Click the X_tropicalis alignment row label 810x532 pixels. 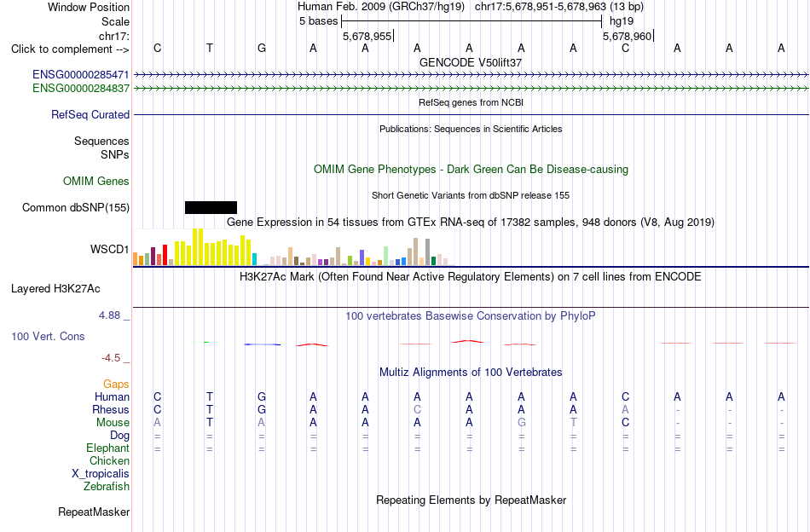(x=101, y=474)
